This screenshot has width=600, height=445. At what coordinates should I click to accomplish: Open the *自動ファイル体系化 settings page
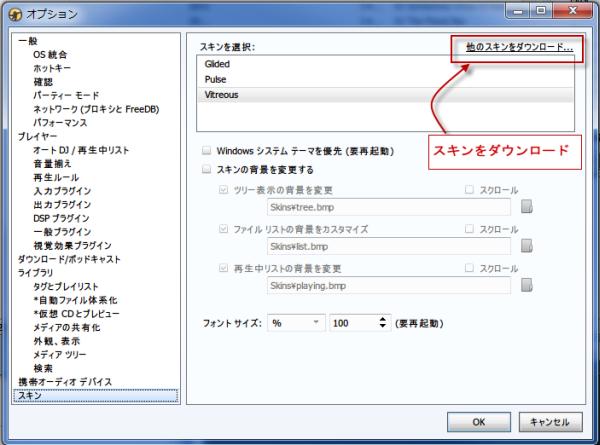click(75, 300)
